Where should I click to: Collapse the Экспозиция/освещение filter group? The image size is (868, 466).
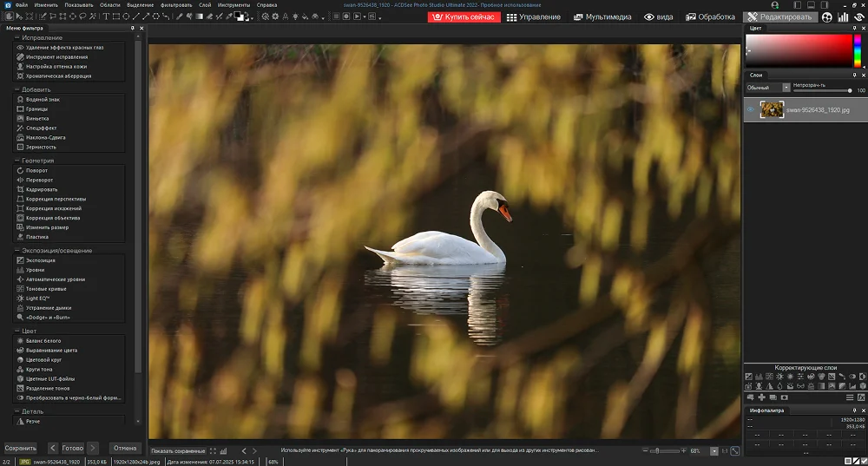(x=16, y=251)
